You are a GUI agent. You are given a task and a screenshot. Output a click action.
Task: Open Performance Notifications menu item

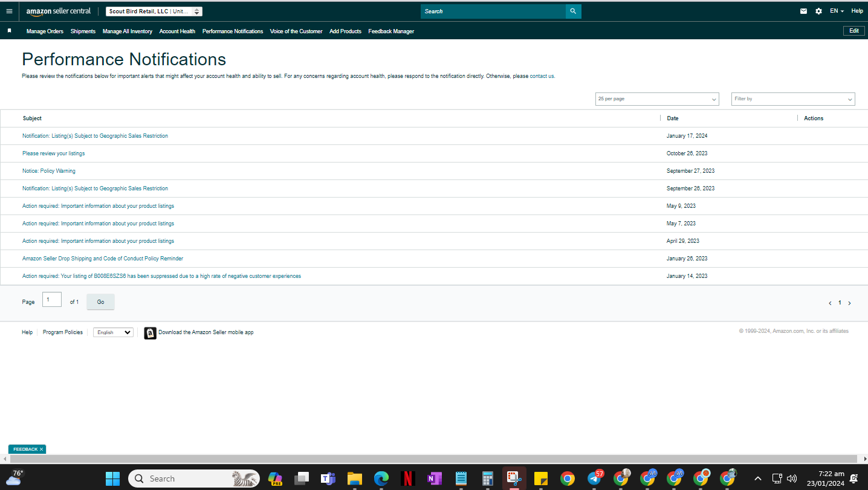[x=233, y=31]
